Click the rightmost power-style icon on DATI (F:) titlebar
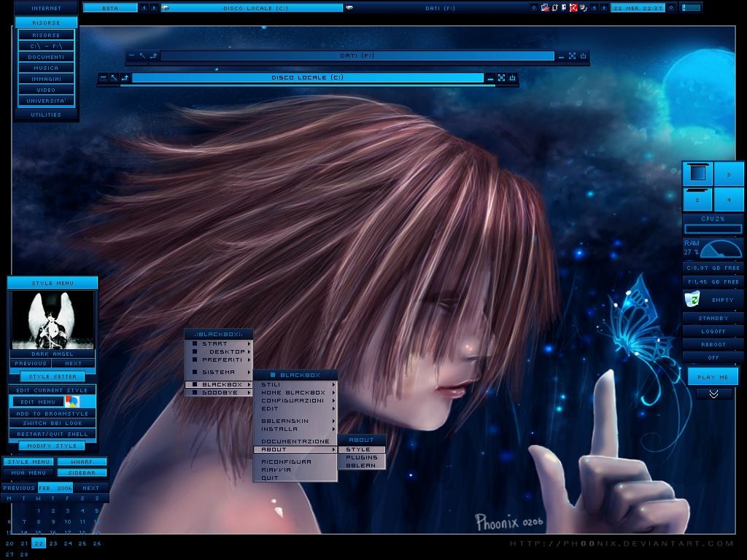Image resolution: width=747 pixels, height=560 pixels. pyautogui.click(x=583, y=56)
